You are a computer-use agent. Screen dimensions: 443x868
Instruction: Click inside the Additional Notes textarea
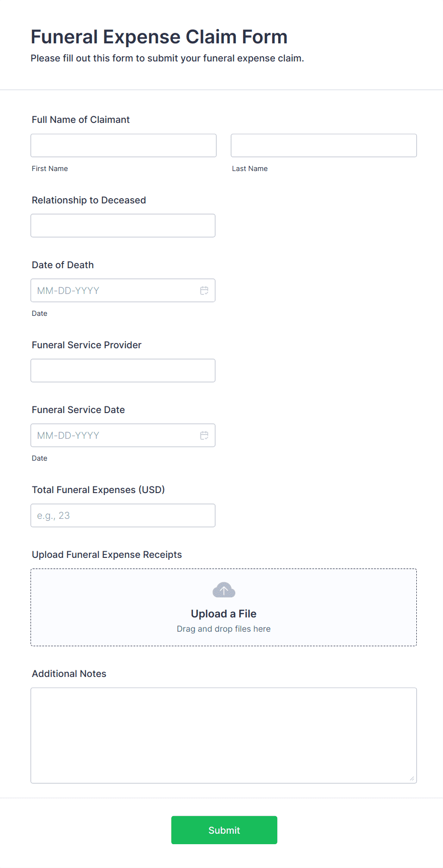(223, 735)
